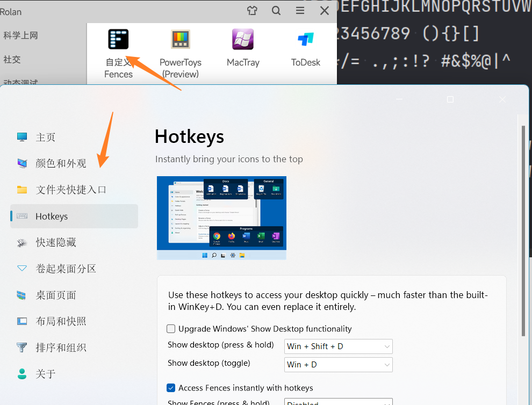Click the layout icon beside 布局和快照
This screenshot has height=405, width=532.
click(22, 321)
